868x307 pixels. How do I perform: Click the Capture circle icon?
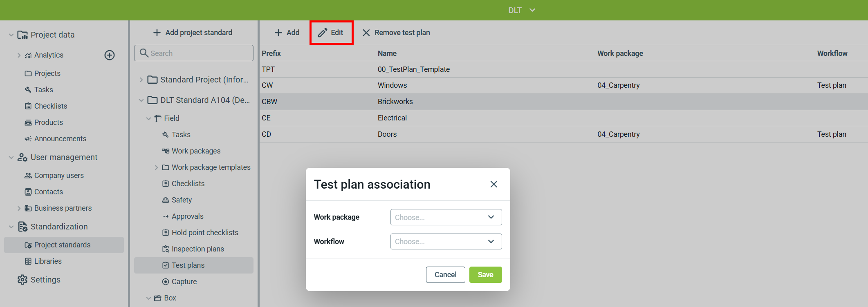166,282
